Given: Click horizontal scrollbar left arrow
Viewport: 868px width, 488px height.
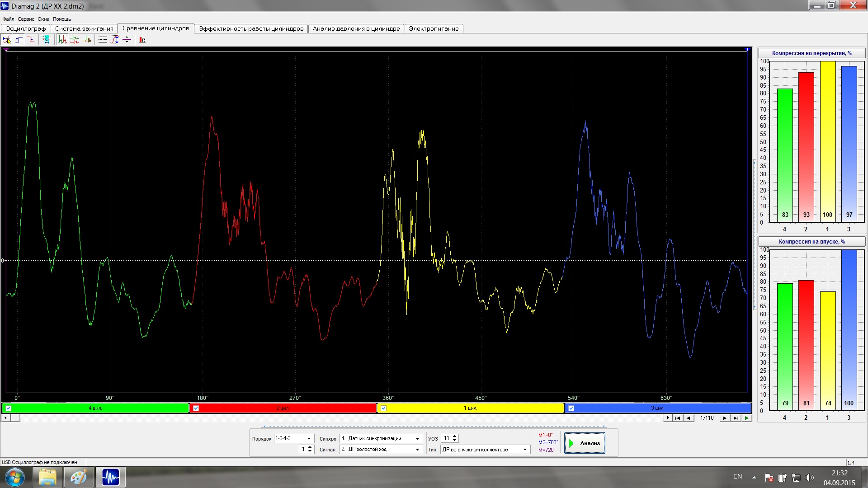Looking at the screenshot, I should 5,418.
